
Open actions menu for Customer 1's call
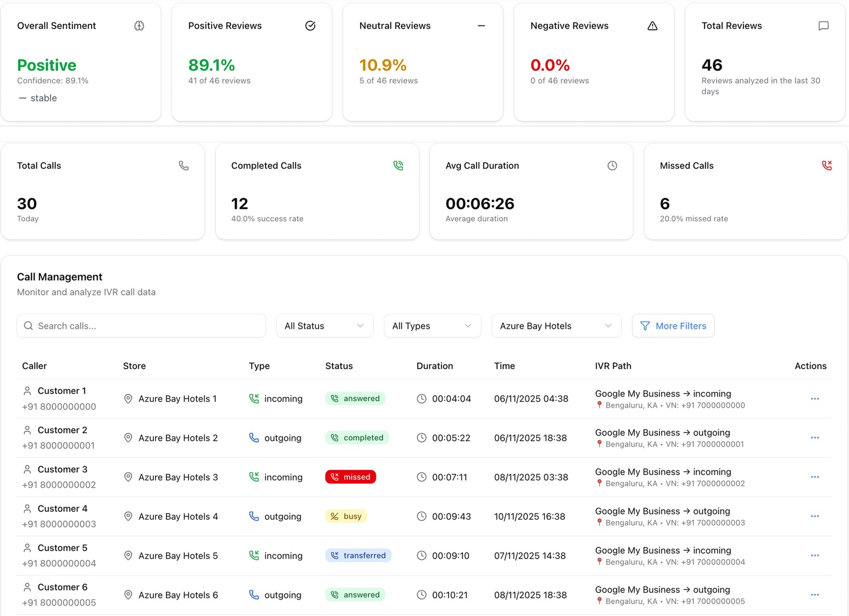click(814, 399)
